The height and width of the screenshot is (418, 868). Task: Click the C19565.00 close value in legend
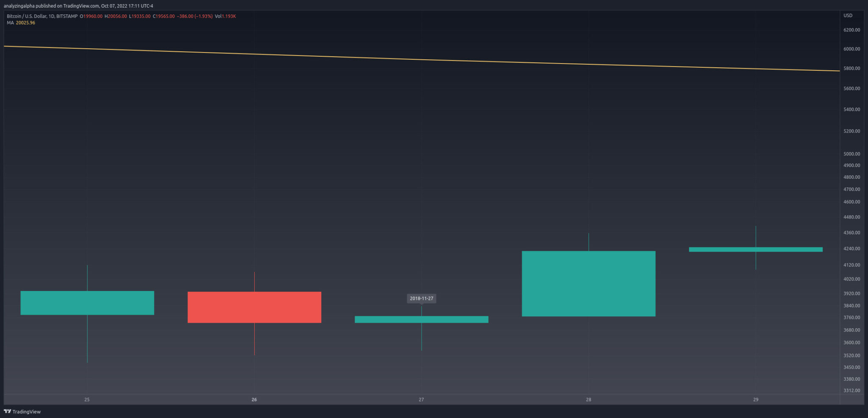(x=164, y=16)
